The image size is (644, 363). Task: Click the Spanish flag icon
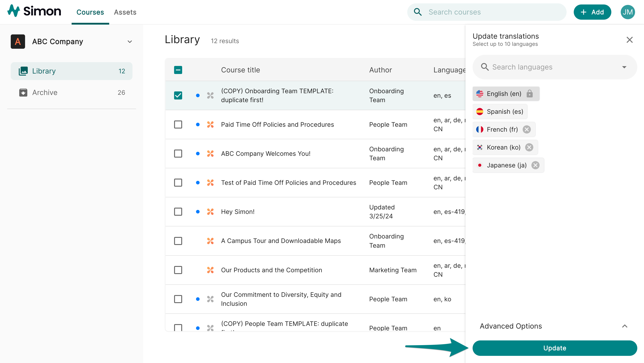[480, 112]
